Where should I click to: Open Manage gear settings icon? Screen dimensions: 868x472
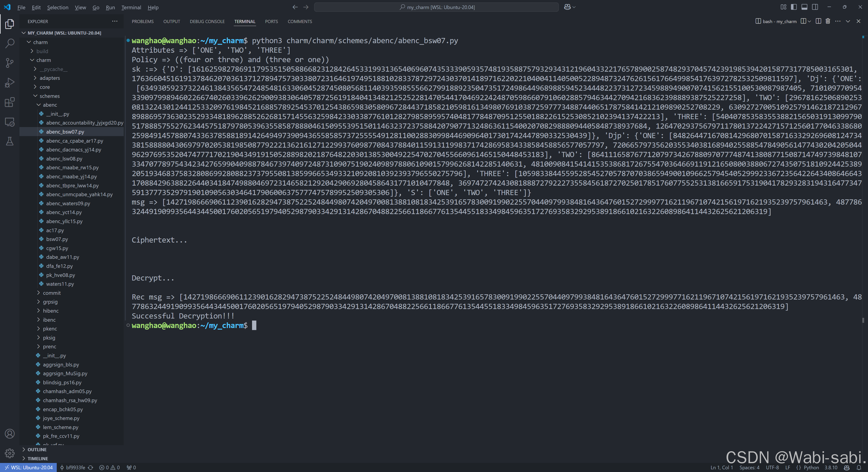(10, 453)
